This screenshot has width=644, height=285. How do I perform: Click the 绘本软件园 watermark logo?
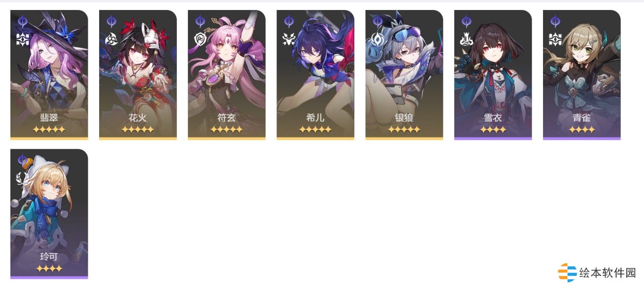point(597,273)
